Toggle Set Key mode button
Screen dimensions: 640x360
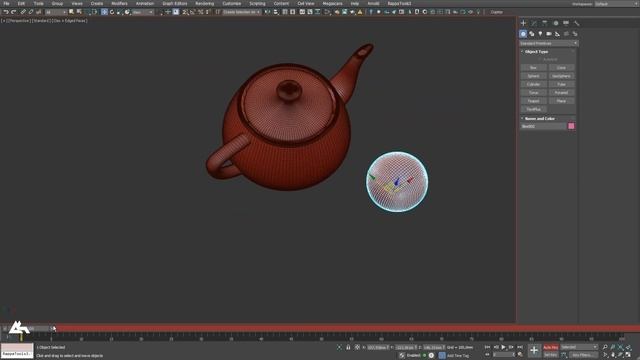coord(551,355)
